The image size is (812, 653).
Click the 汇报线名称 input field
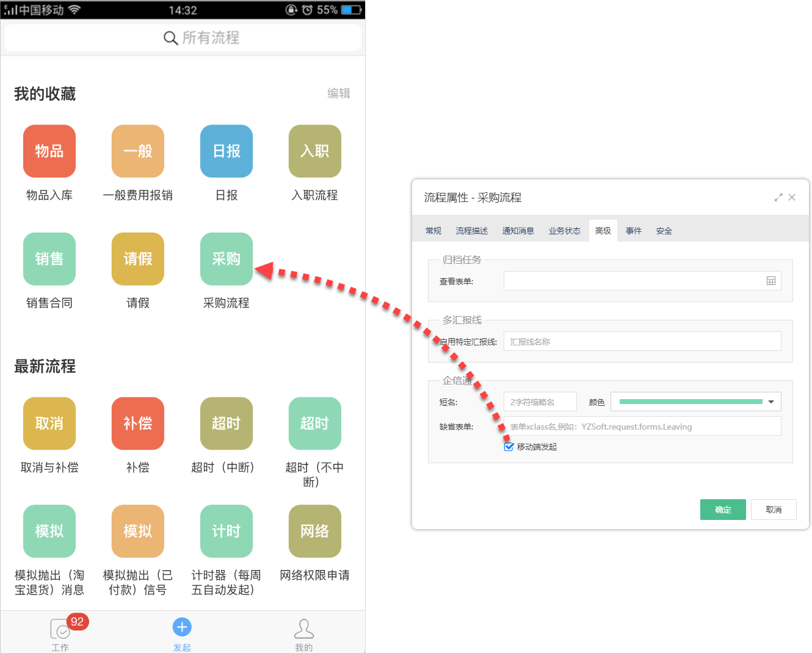click(642, 341)
